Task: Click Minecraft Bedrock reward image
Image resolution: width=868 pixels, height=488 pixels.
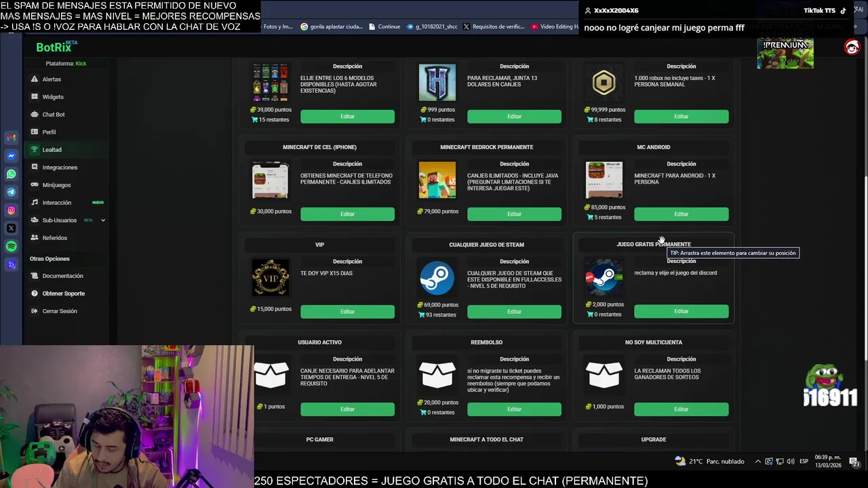Action: [x=437, y=180]
